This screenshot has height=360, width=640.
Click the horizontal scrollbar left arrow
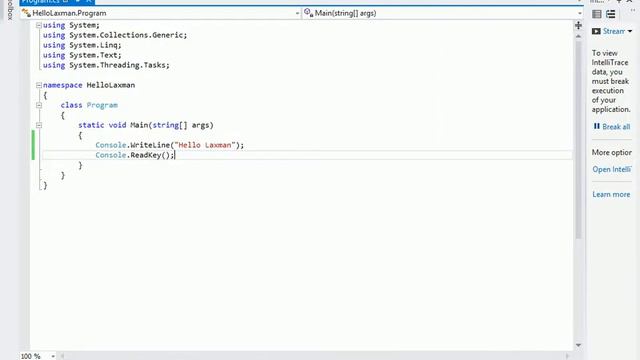62,356
